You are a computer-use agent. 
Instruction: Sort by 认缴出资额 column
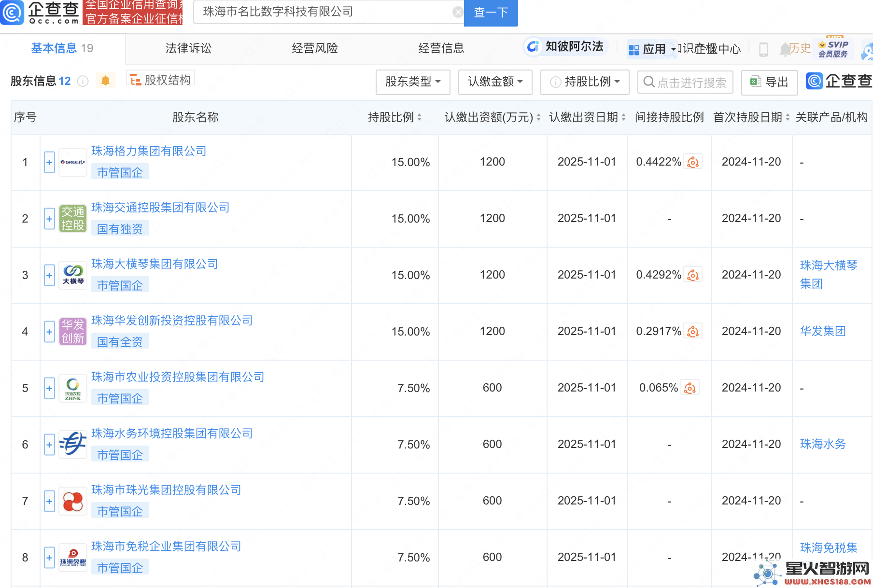tap(538, 117)
